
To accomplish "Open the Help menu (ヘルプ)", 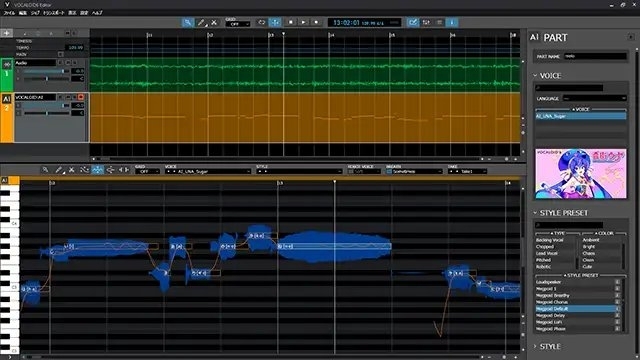I will tap(97, 13).
